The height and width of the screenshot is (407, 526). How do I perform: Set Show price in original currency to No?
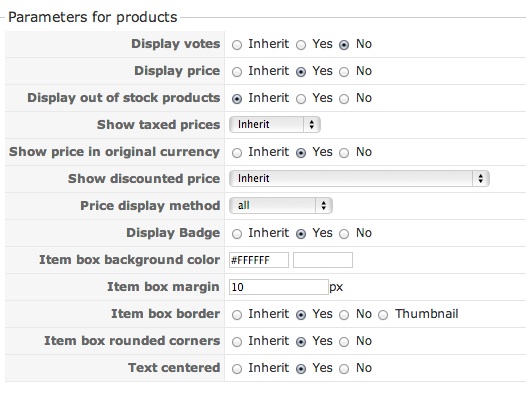click(x=344, y=153)
